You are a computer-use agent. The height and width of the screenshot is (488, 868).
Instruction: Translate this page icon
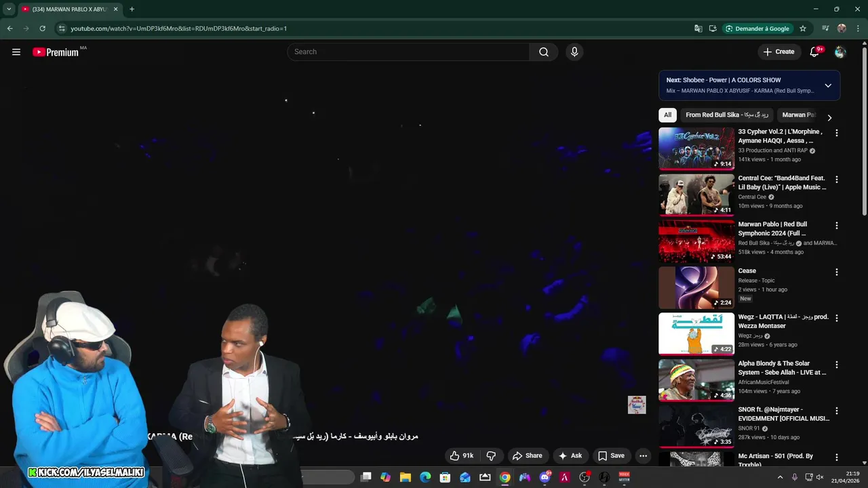click(698, 28)
